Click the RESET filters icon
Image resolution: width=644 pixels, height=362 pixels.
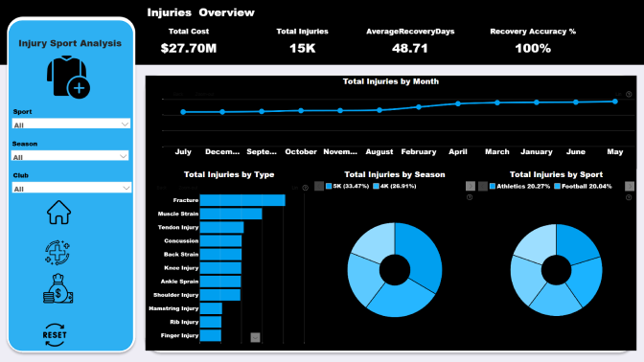click(55, 335)
